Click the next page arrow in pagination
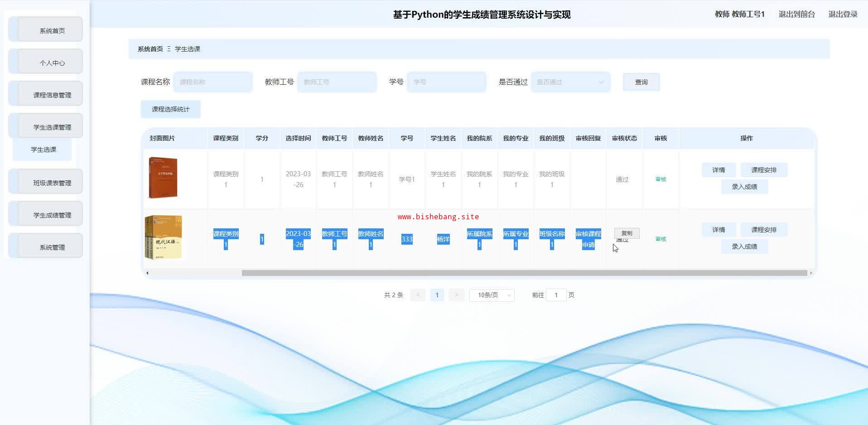The width and height of the screenshot is (868, 425). 456,295
